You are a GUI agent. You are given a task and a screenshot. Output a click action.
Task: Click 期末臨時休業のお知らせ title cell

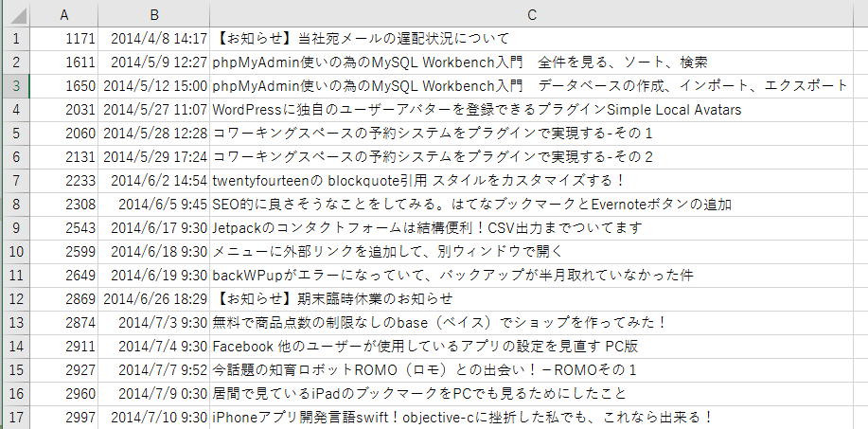[531, 299]
